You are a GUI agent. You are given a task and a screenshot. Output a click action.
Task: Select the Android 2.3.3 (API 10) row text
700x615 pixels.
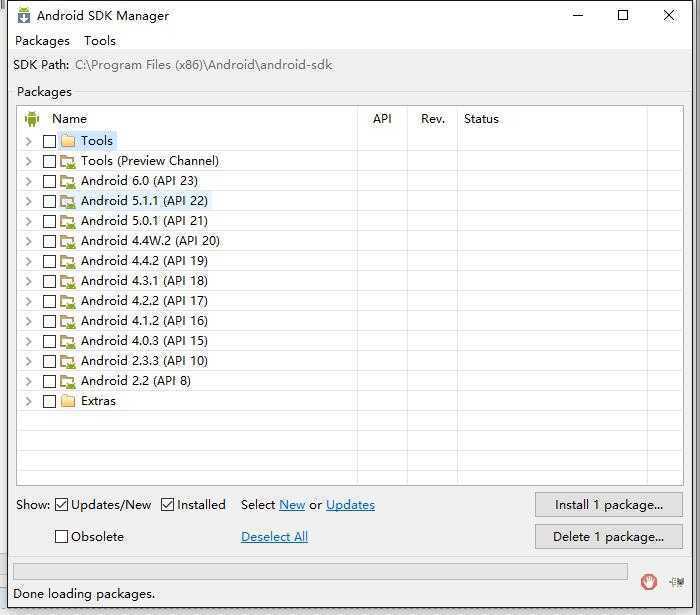click(144, 361)
